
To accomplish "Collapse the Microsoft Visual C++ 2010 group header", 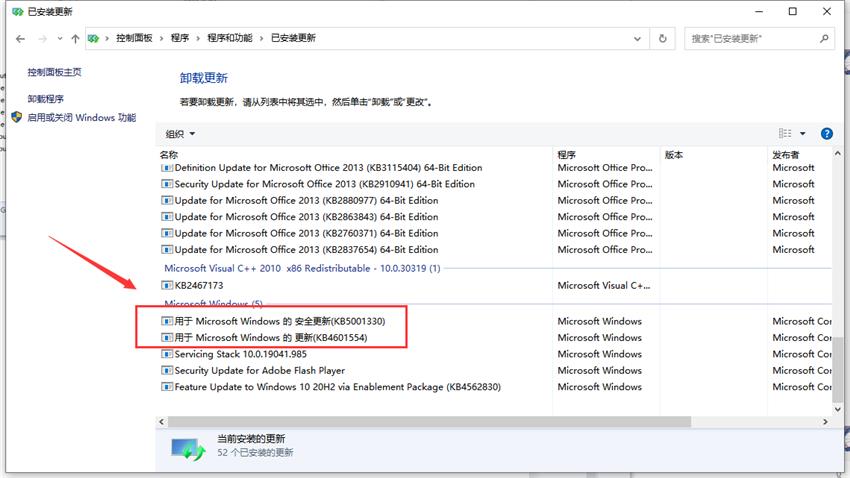I will [302, 268].
